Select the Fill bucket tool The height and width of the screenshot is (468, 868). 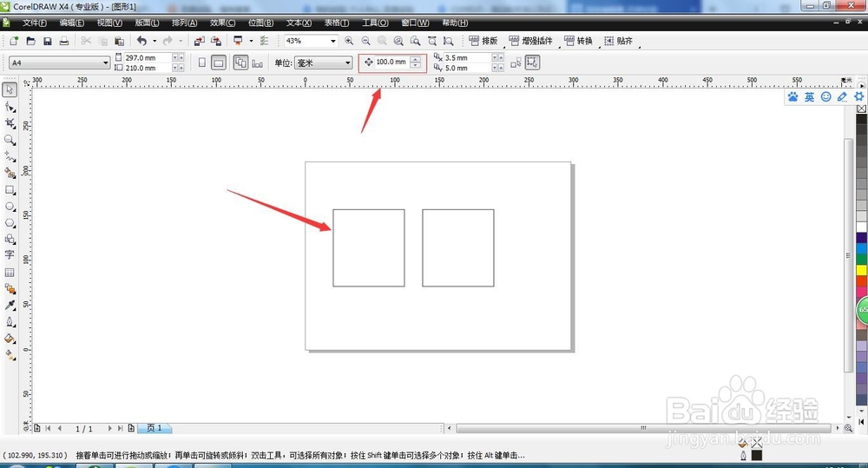pos(10,339)
